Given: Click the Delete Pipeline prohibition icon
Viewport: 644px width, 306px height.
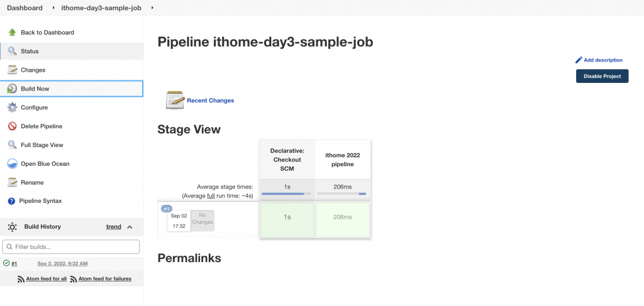Looking at the screenshot, I should click(x=12, y=126).
